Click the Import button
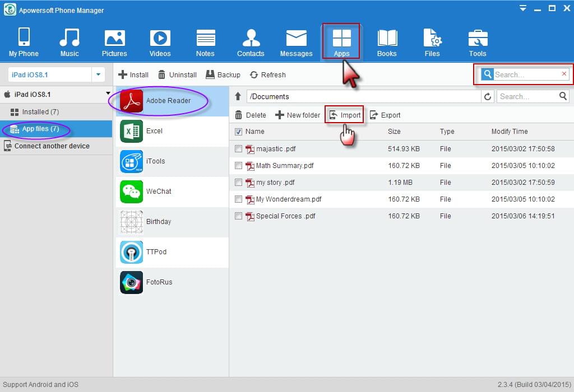This screenshot has height=392, width=574. tap(344, 115)
